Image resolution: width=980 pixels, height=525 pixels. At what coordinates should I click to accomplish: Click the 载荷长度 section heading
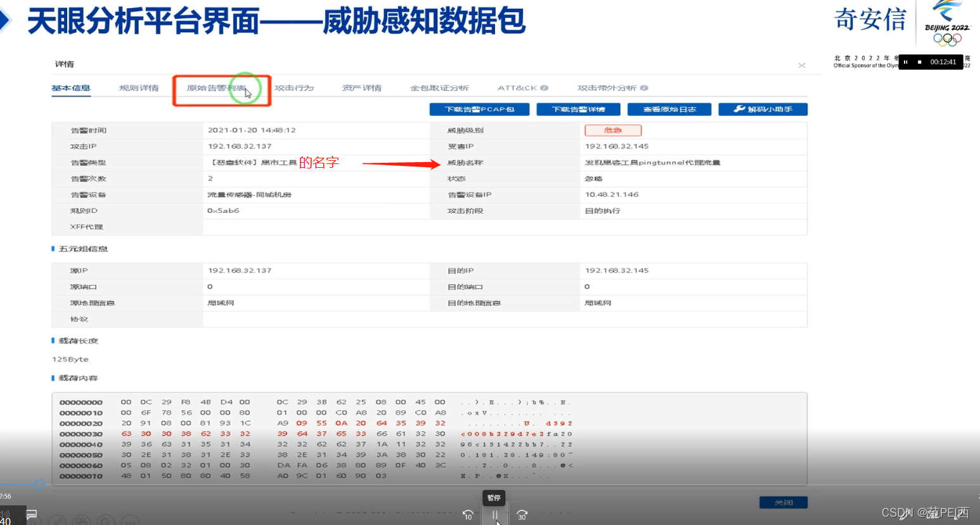point(78,341)
